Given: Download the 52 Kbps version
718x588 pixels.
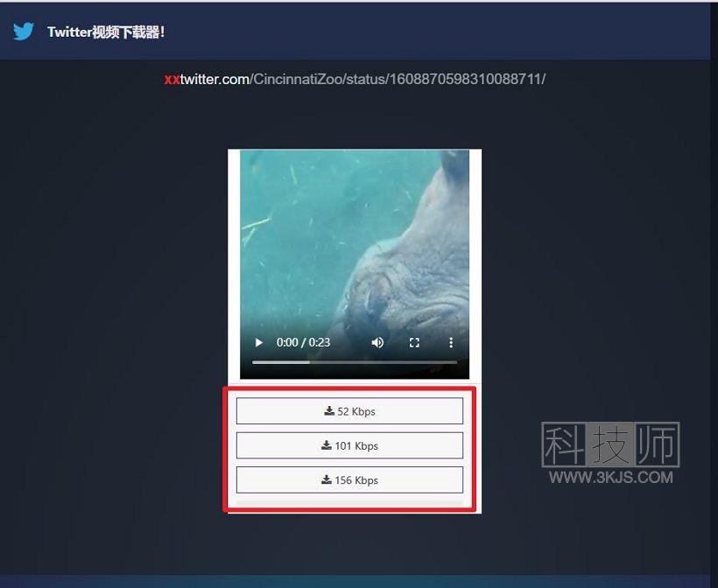Looking at the screenshot, I should coord(350,411).
